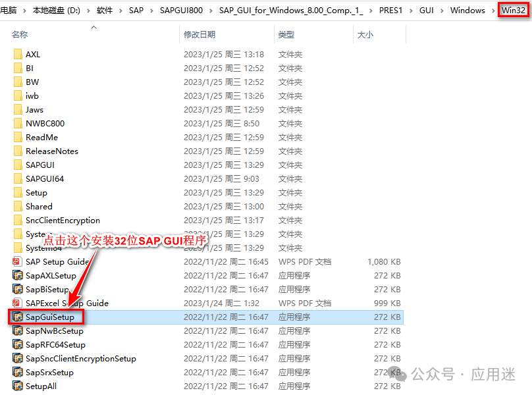Click the NWBC800 folder name
532x395 pixels.
[45, 124]
